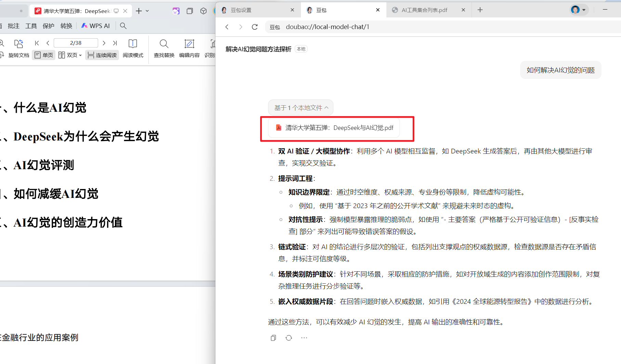Click the monitor icon in WPS tab
The width and height of the screenshot is (621, 364).
[x=116, y=11]
